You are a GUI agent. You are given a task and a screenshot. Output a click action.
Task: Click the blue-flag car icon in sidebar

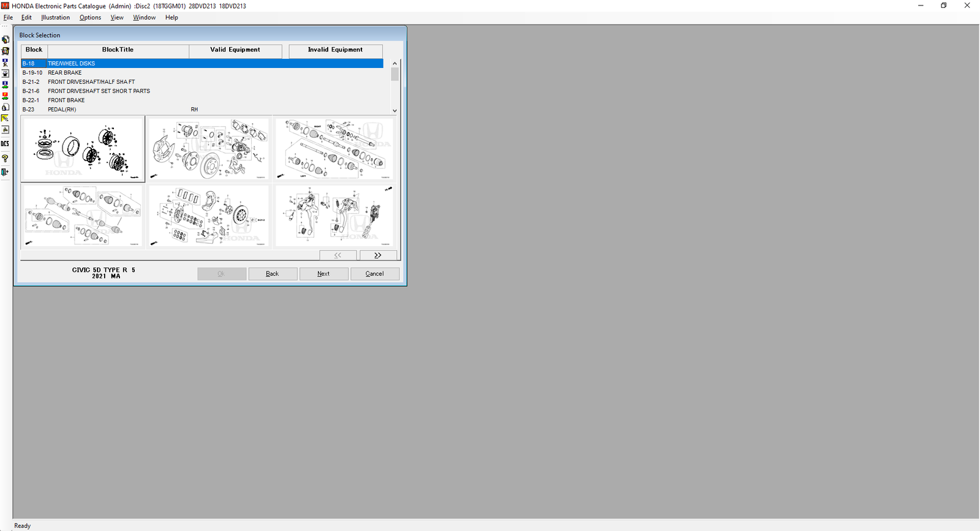[x=5, y=85]
